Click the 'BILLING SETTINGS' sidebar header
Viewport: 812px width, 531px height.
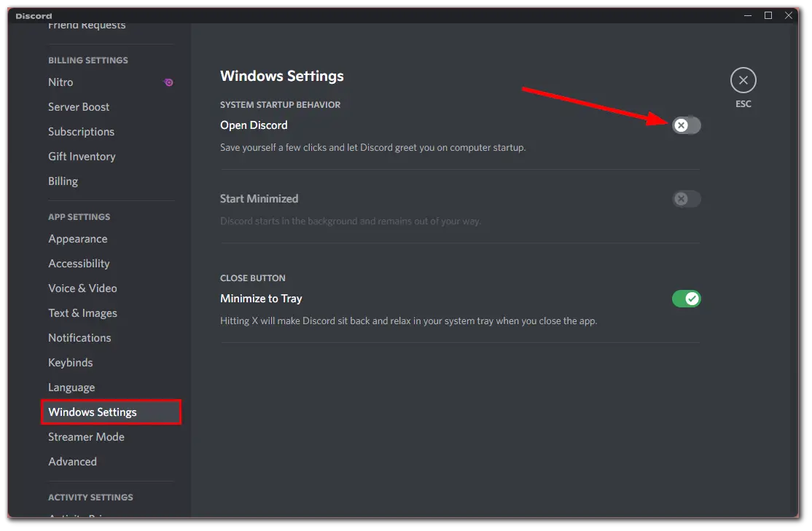tap(88, 60)
